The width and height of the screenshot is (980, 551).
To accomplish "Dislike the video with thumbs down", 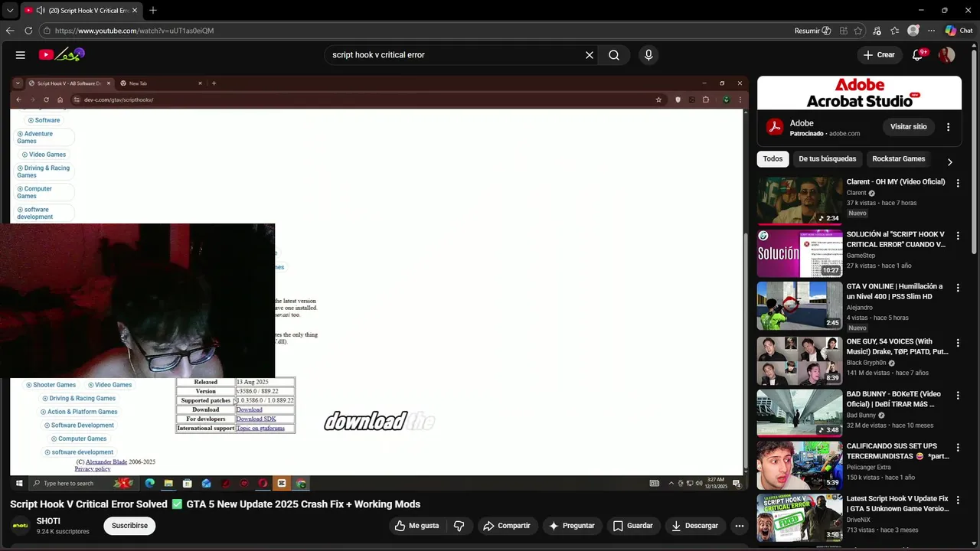I will [x=459, y=526].
